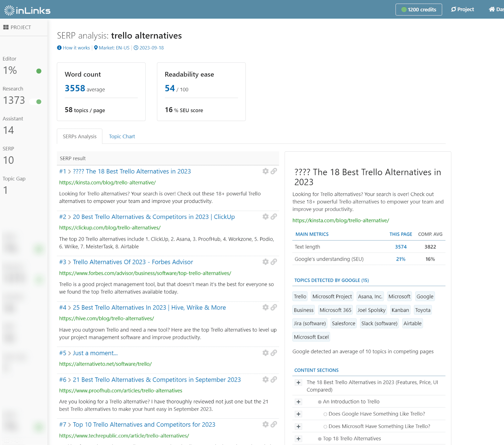This screenshot has height=445, width=504.
Task: Expand 'The 18 Best Trello Alternatives' content section
Action: pyautogui.click(x=298, y=383)
